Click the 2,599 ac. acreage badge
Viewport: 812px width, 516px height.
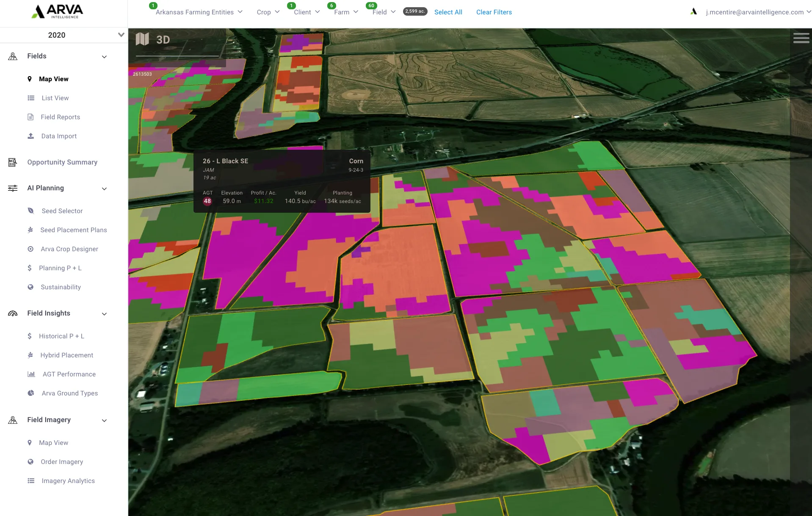415,11
